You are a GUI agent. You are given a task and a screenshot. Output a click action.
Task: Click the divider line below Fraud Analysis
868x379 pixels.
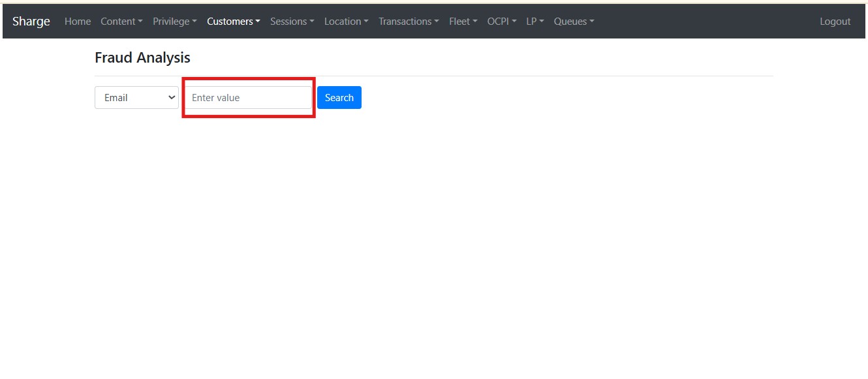[x=433, y=76]
